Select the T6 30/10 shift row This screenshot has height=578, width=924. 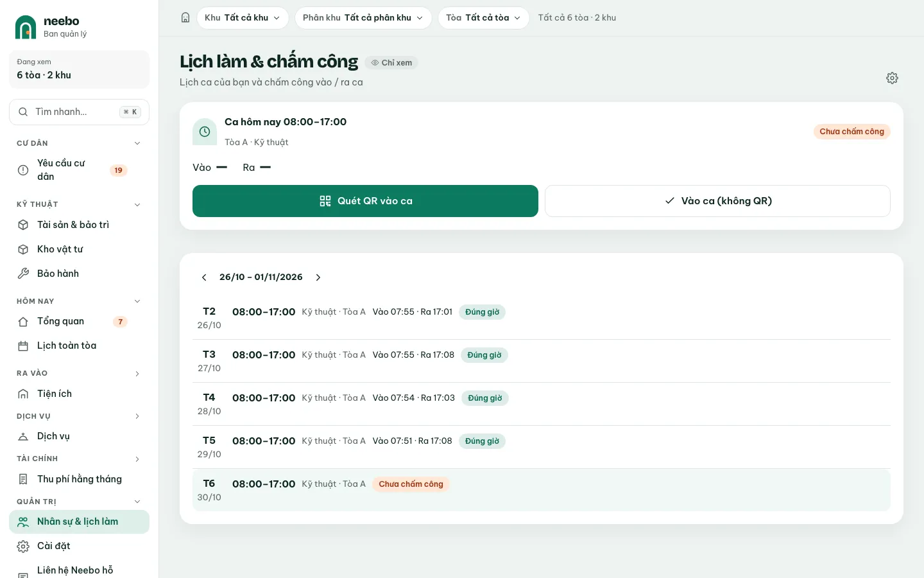tap(542, 490)
